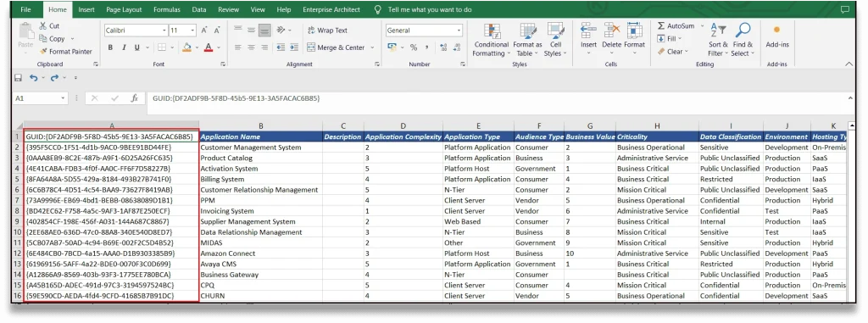Click the orange Add-ins icon
This screenshot has height=323, width=868.
point(777,31)
